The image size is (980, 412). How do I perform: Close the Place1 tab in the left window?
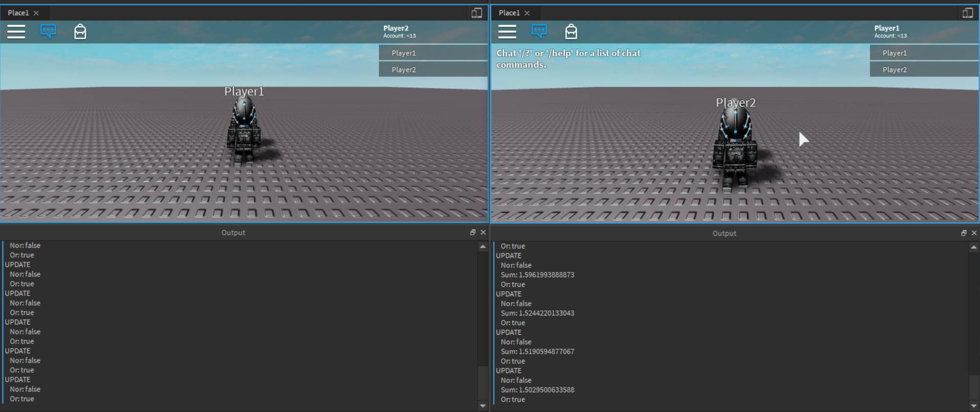pyautogui.click(x=36, y=13)
